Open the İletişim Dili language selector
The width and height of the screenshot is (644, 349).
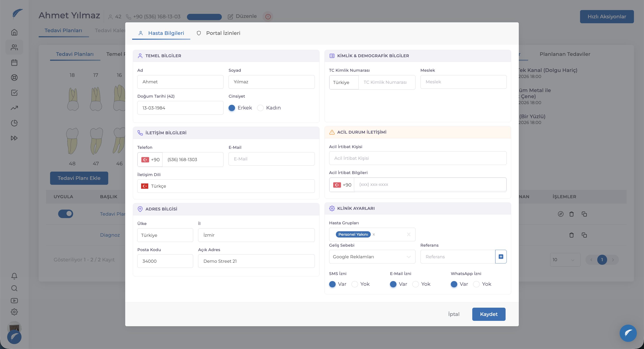tap(226, 186)
